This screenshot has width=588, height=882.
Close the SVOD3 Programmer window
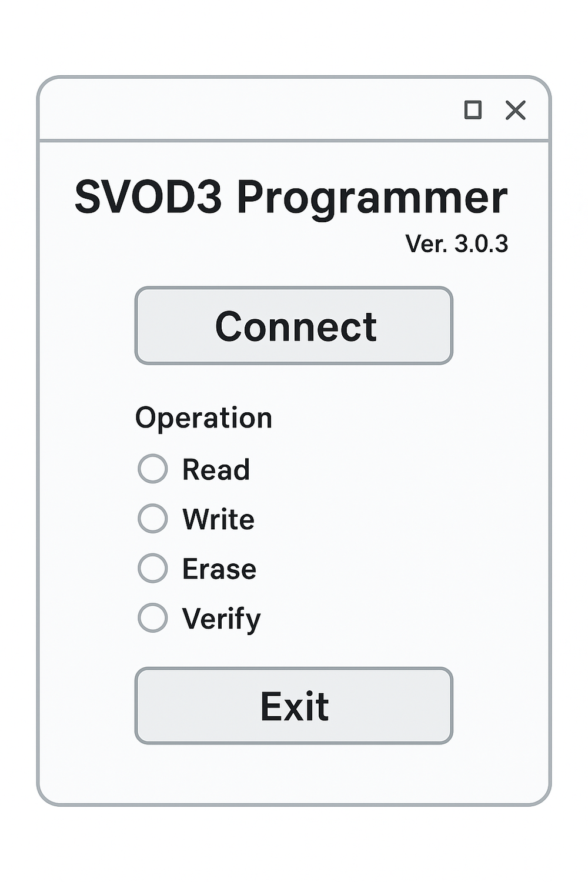516,110
